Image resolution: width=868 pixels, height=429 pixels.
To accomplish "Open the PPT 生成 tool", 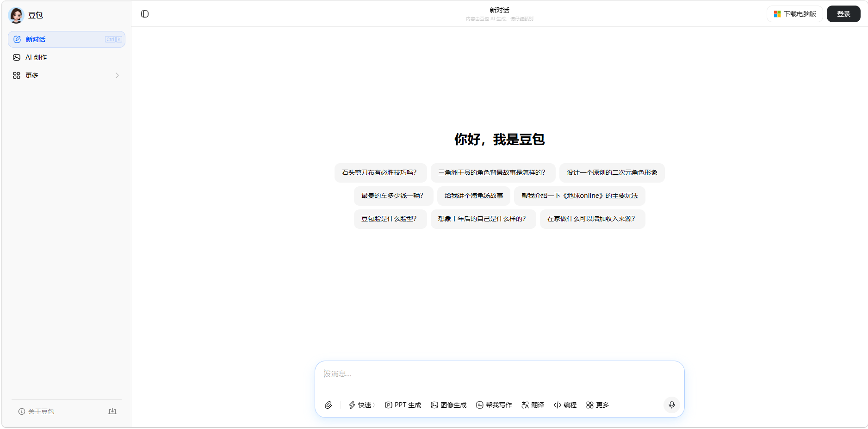I will 402,405.
